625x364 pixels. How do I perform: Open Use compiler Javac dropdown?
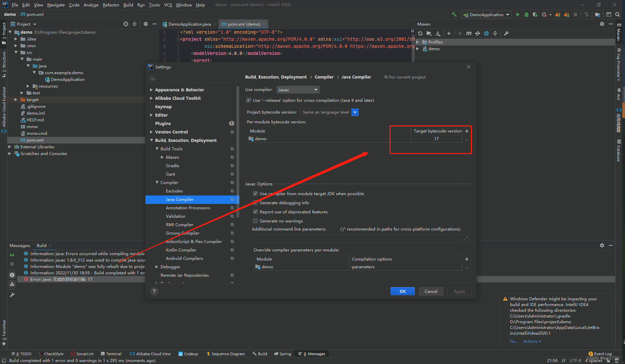coord(298,90)
